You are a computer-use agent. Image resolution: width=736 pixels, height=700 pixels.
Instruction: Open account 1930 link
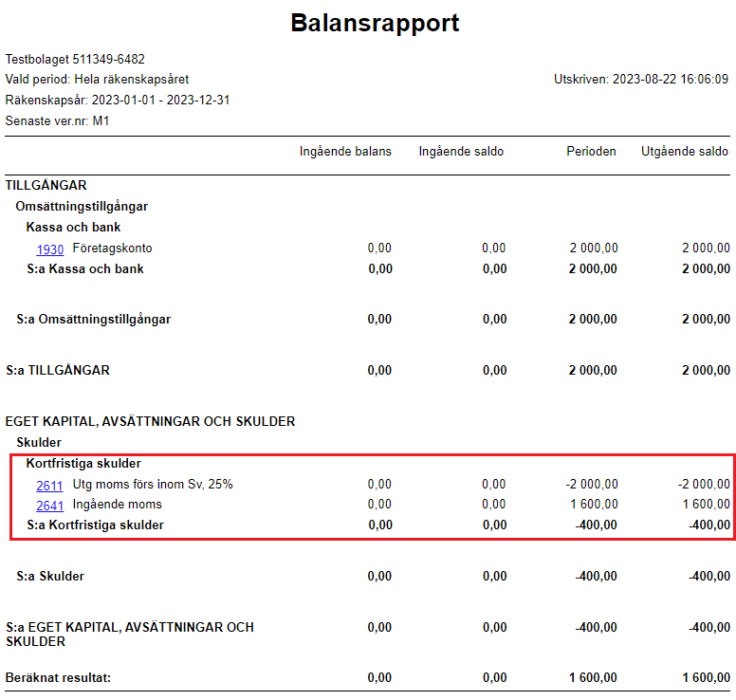49,249
